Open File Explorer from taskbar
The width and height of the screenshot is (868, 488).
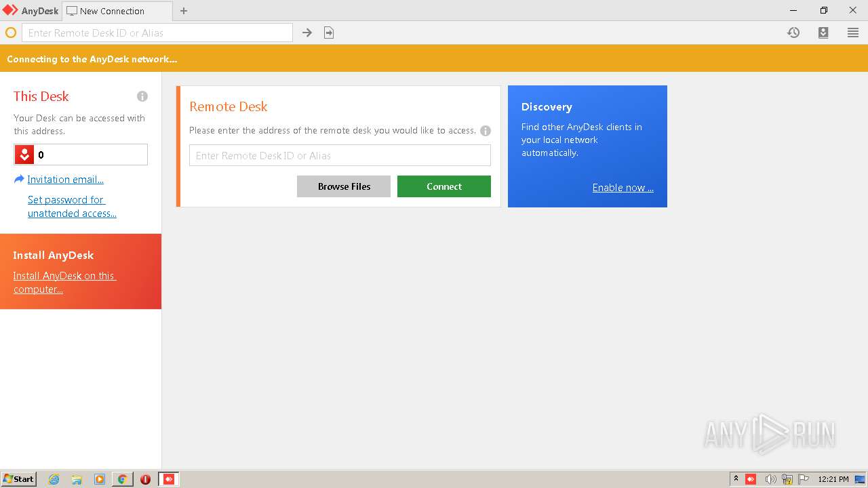77,479
